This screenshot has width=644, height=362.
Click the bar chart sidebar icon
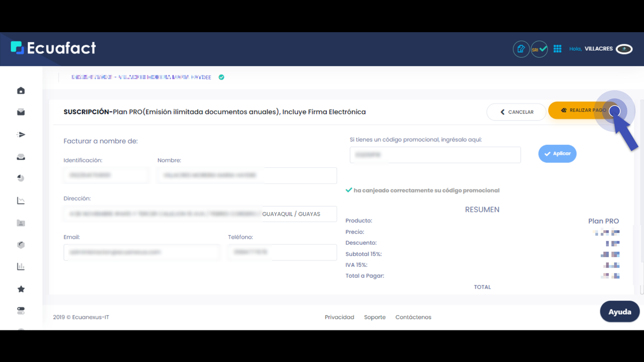pos(21,266)
